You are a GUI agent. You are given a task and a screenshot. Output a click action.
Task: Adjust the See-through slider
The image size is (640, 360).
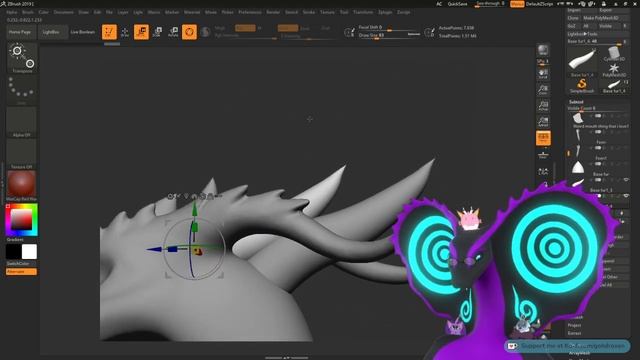(x=490, y=4)
